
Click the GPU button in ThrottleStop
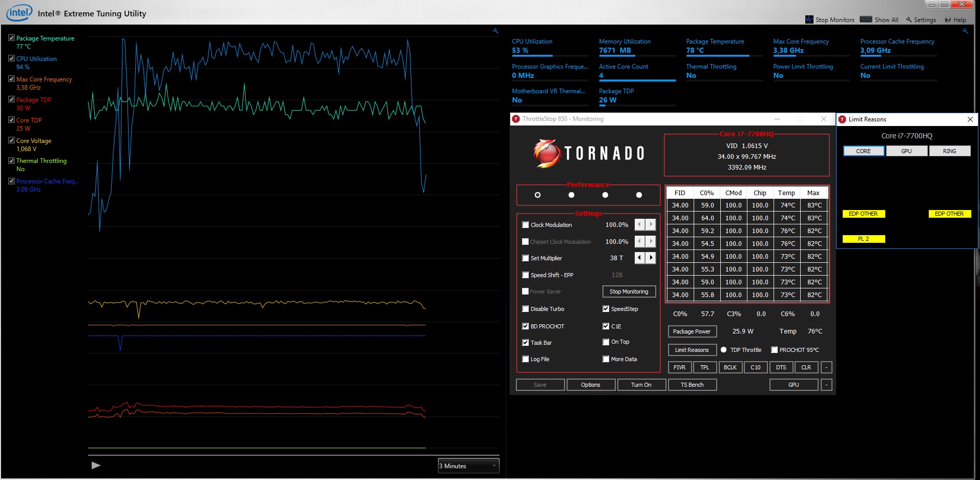coord(794,385)
